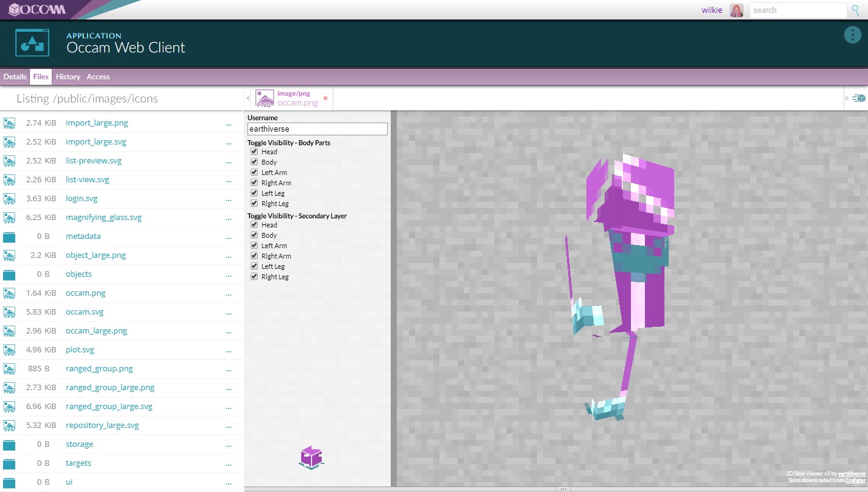Screen dimensions: 868x492
Task: Open the ... menu for login.svg
Action: pos(229,199)
